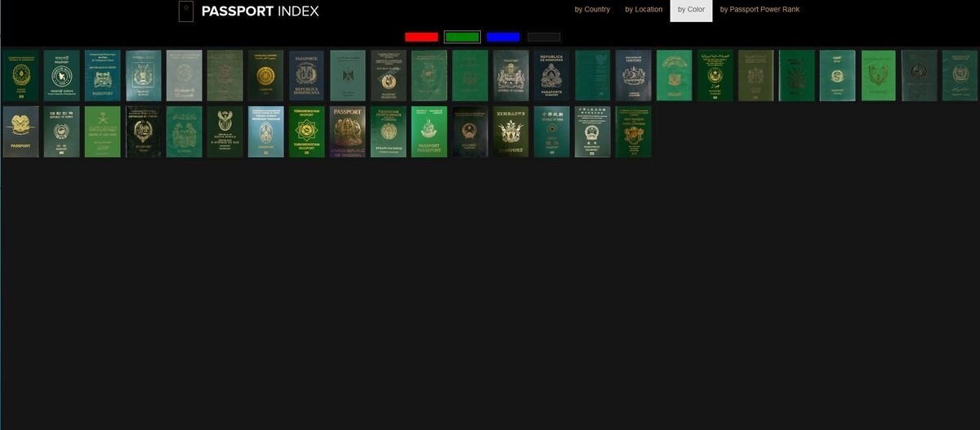View the Vanuatu Passport Passeport cover
The width and height of the screenshot is (980, 430).
click(x=429, y=132)
